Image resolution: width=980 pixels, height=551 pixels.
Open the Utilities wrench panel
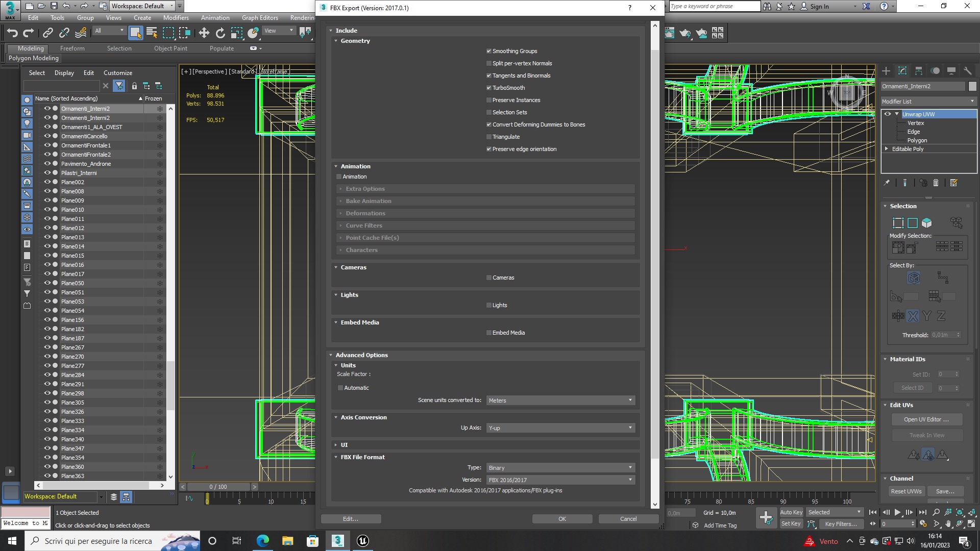pyautogui.click(x=968, y=71)
